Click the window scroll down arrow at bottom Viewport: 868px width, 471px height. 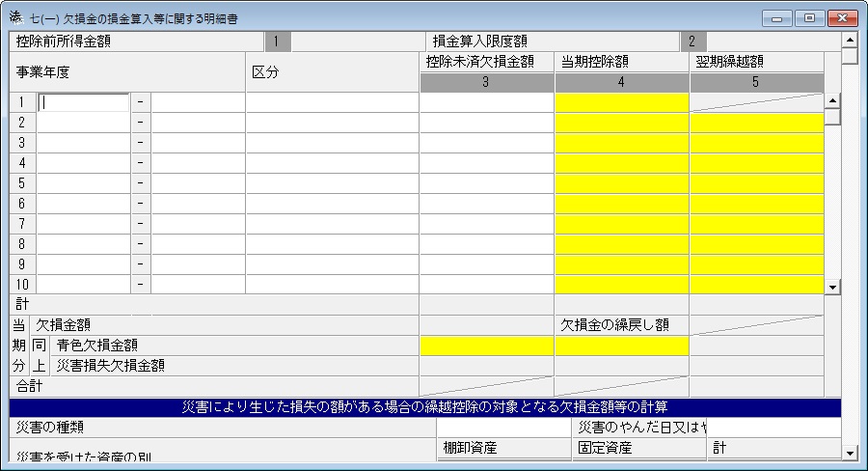(x=850, y=453)
